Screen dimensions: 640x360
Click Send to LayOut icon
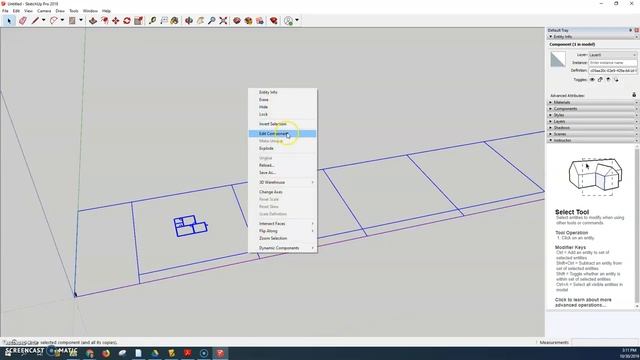260,20
